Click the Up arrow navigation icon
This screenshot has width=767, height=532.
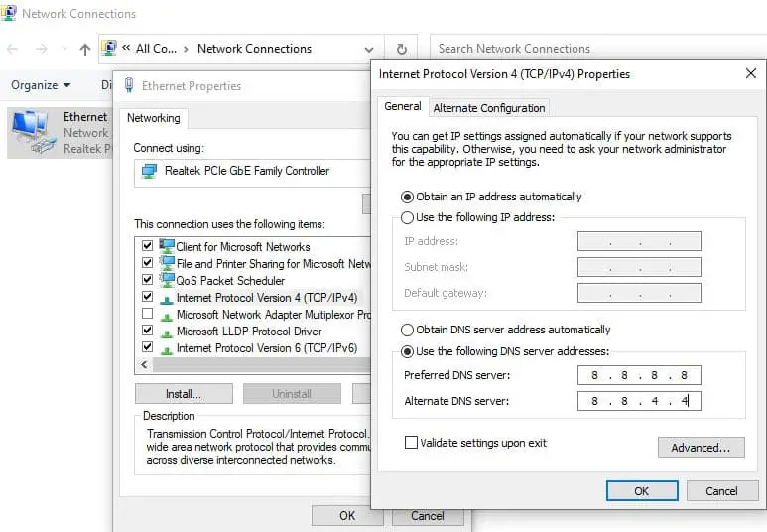tap(85, 49)
